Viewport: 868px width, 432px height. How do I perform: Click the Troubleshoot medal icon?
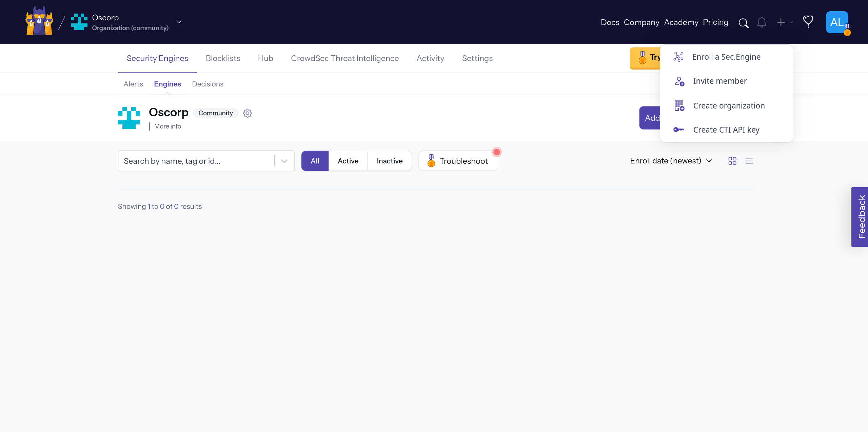click(x=431, y=161)
